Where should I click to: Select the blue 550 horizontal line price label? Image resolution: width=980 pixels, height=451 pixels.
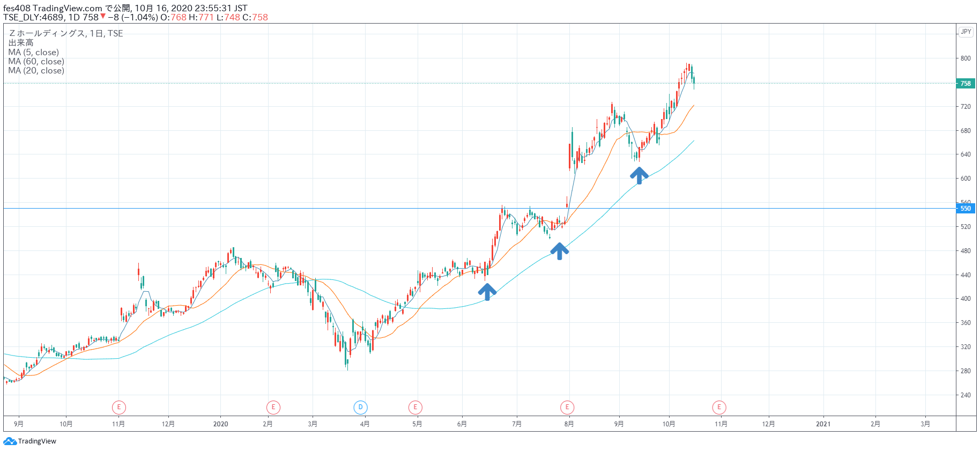point(965,209)
